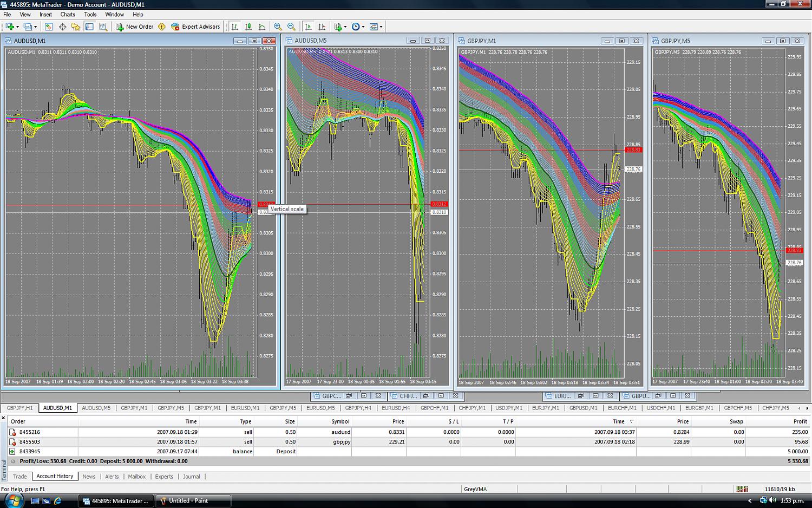Sort by the Symbol column header
Screen dimensions: 812x508
[324, 421]
